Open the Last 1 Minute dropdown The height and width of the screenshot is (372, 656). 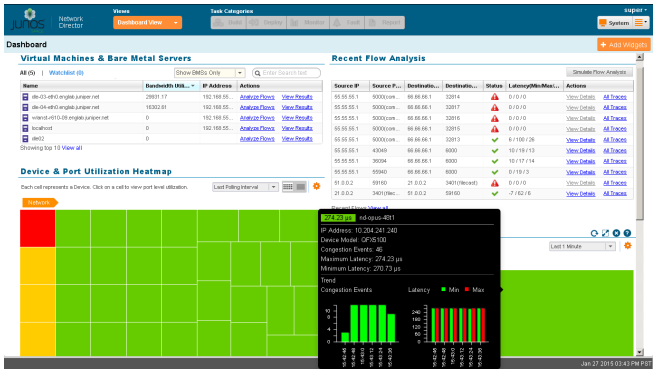[582, 246]
